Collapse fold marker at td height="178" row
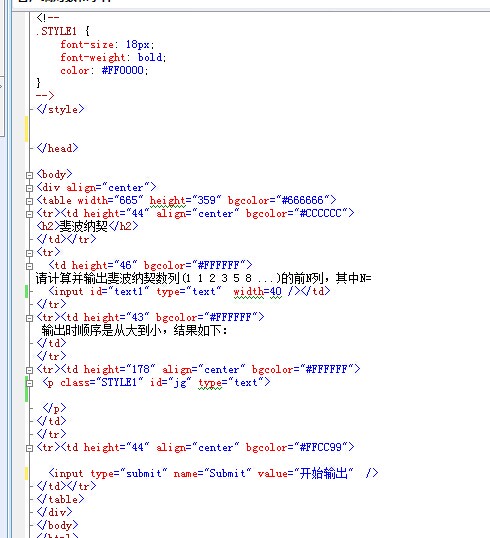The width and height of the screenshot is (490, 538). pyautogui.click(x=29, y=370)
